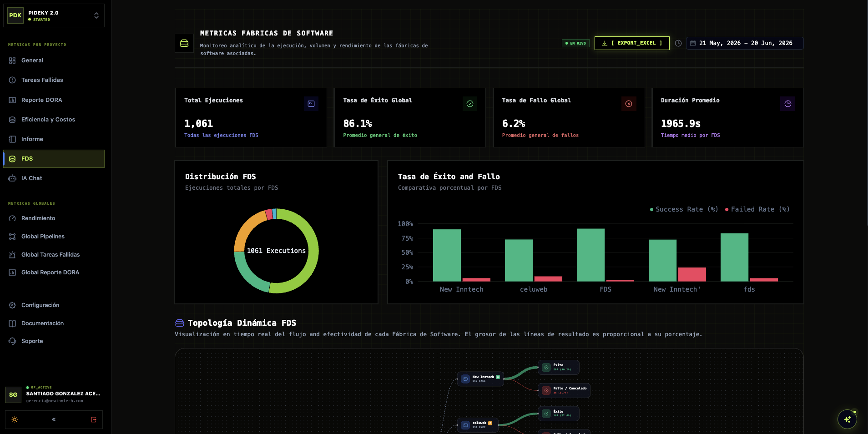Screen dimensions: 868x434
Task: Click the PDK logo badge
Action: coord(15,15)
